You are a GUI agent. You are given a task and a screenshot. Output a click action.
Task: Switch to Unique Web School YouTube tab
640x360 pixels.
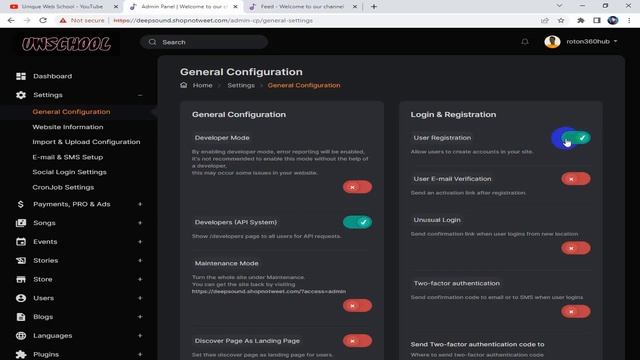point(61,7)
